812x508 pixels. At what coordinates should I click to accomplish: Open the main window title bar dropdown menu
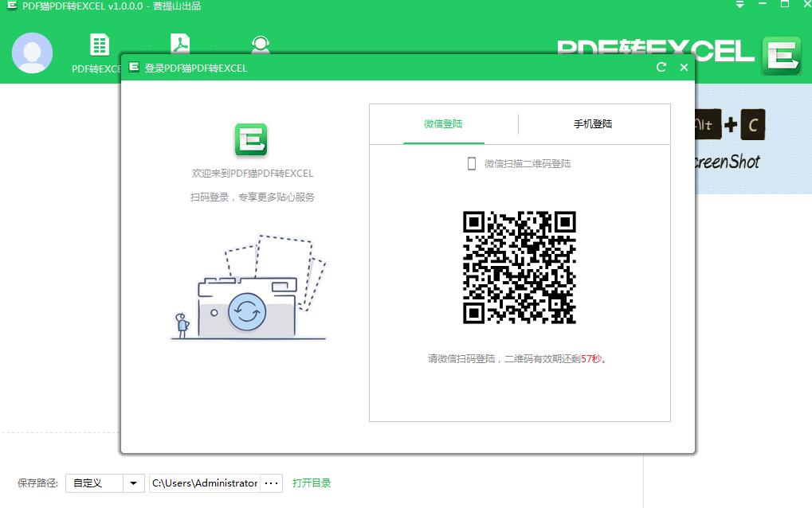740,5
